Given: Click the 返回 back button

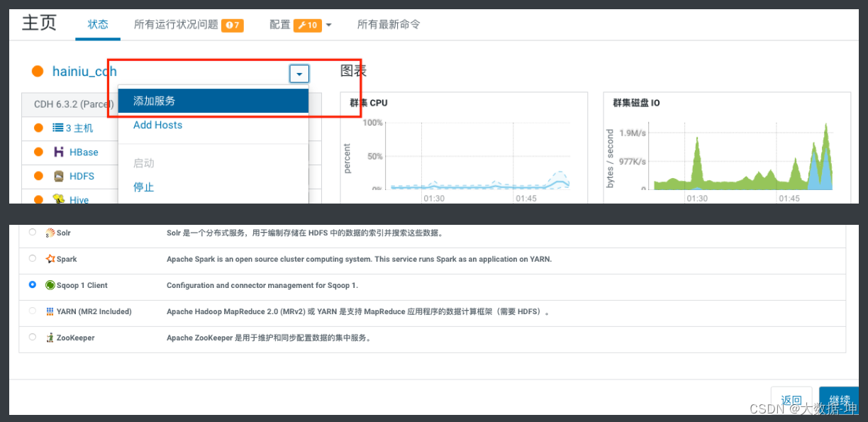Looking at the screenshot, I should (791, 401).
